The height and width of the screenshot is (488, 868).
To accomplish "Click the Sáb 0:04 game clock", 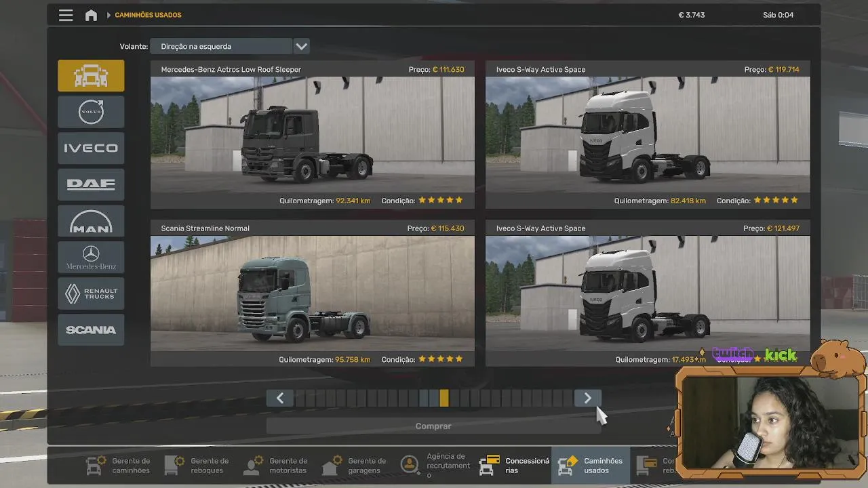I will pyautogui.click(x=778, y=15).
